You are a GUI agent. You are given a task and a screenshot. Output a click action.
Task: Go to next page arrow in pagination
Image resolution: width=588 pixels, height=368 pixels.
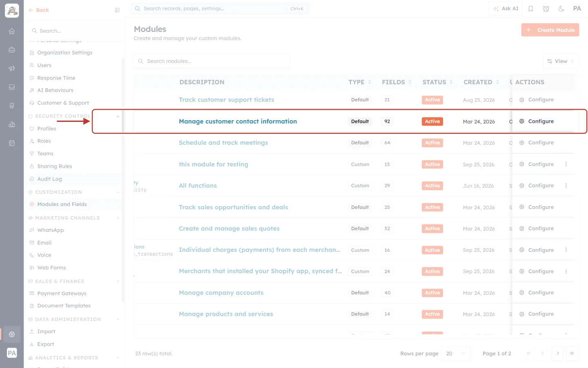point(558,353)
